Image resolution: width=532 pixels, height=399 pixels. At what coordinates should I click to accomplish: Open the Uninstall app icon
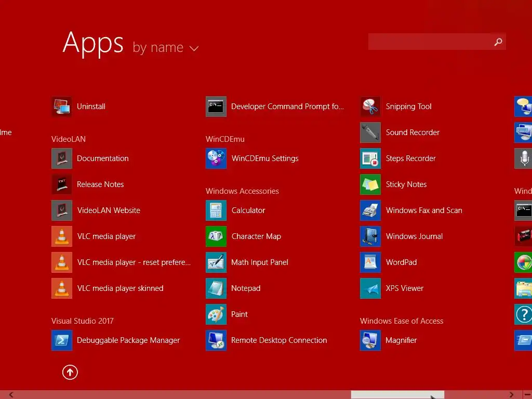click(61, 107)
